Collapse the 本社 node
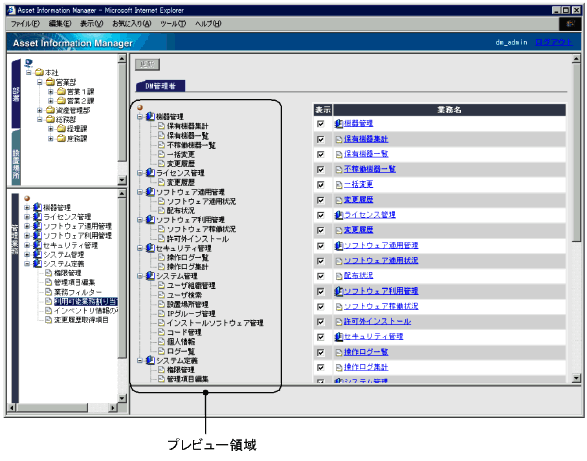The height and width of the screenshot is (461, 587). pos(29,73)
